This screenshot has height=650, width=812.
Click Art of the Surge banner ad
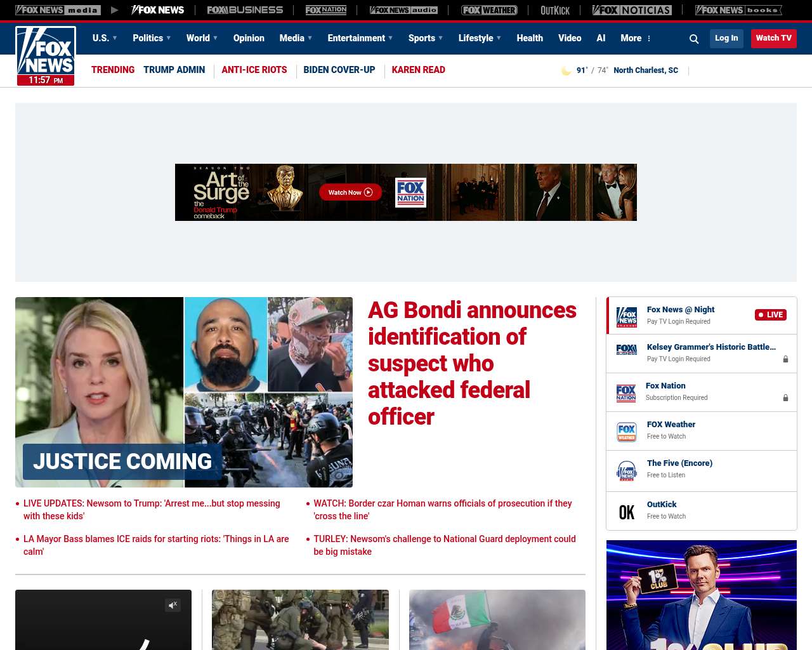(406, 192)
